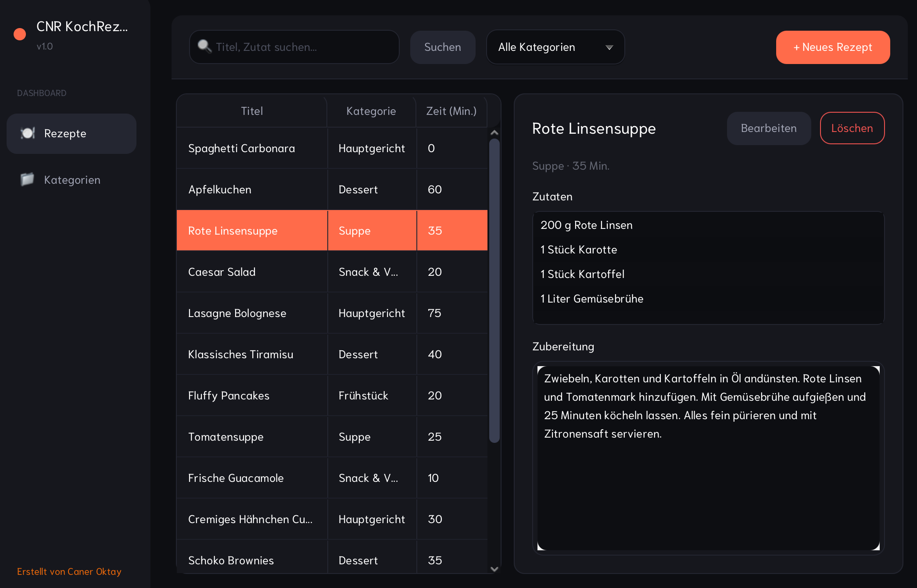This screenshot has height=588, width=917.
Task: Select the Lasagne Bolognese recipe
Action: click(332, 313)
